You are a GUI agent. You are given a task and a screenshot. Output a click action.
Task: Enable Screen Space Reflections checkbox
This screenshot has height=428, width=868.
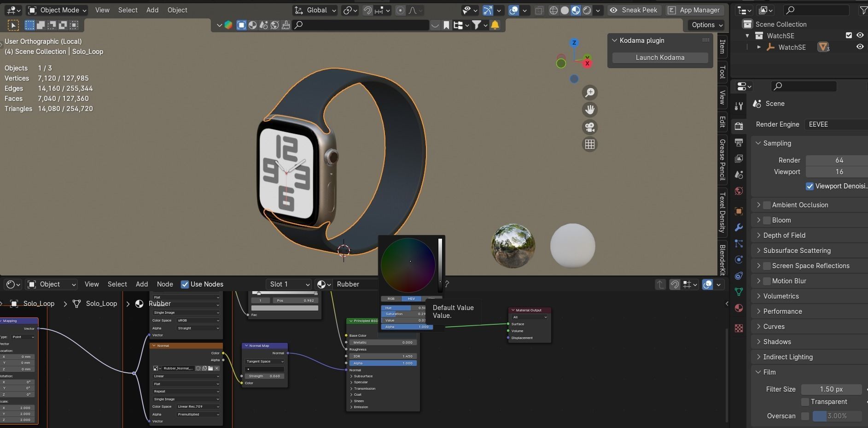point(767,266)
